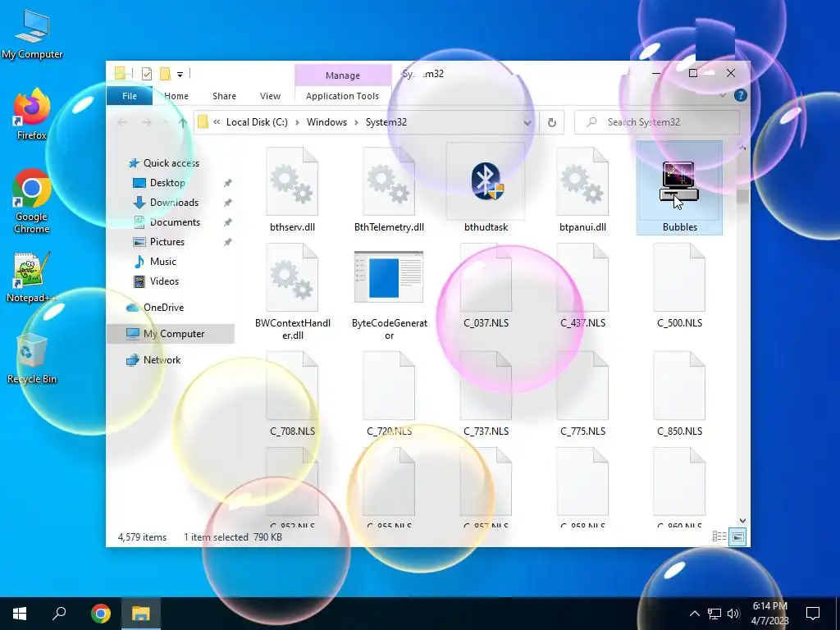
Task: Click the Properties quick access toolbar icon
Action: pyautogui.click(x=147, y=74)
